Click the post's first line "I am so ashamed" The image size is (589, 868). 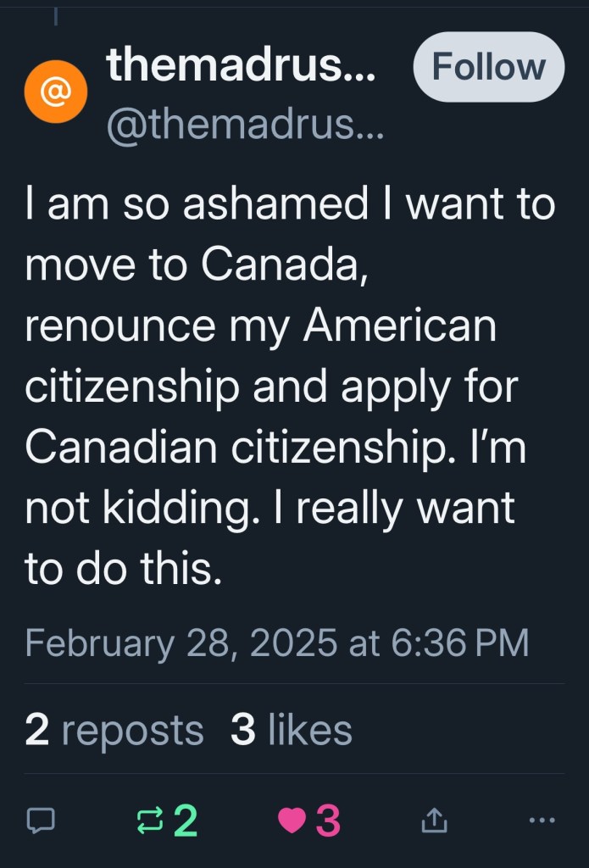click(x=195, y=206)
